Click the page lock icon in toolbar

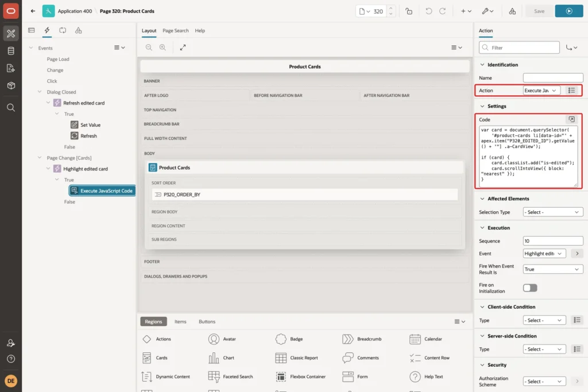(409, 11)
